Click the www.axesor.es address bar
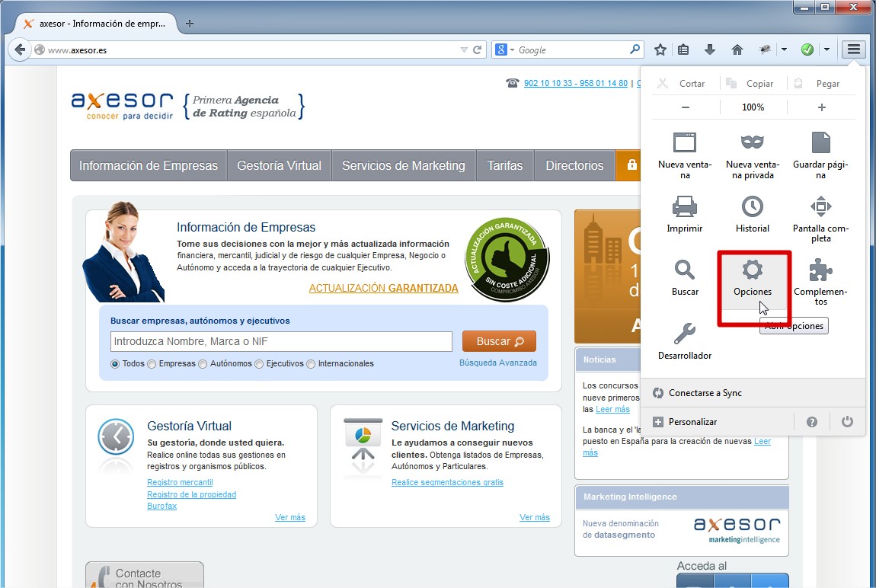Screen dimensions: 876x588 point(246,50)
